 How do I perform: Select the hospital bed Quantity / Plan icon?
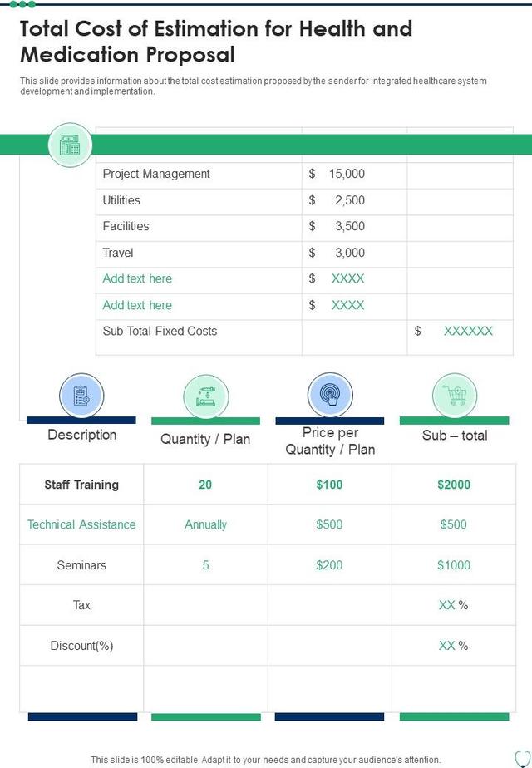pyautogui.click(x=206, y=396)
